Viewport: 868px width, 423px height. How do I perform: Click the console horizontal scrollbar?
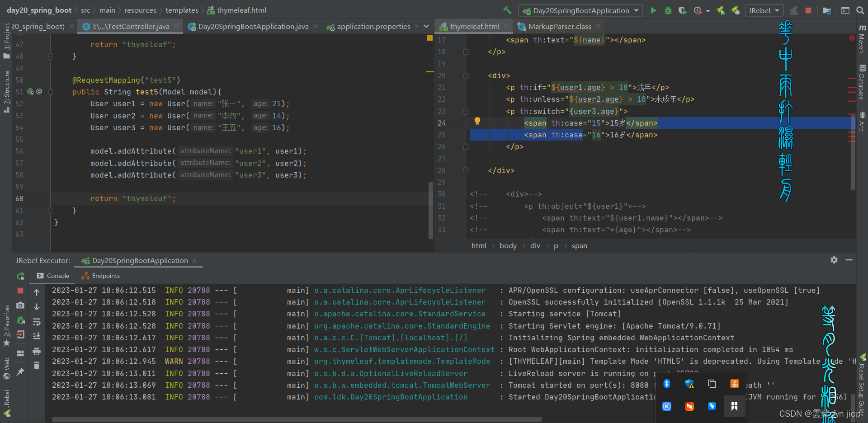pos(297,419)
